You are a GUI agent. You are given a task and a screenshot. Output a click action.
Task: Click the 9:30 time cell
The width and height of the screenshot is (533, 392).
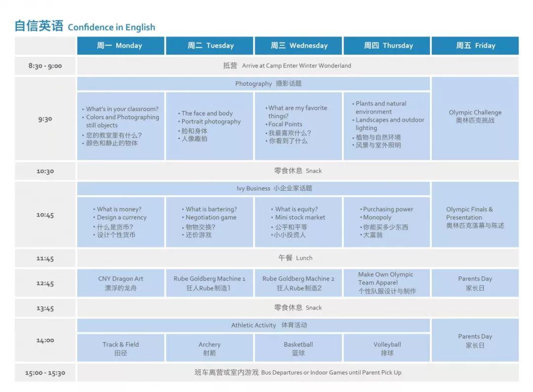coord(45,118)
